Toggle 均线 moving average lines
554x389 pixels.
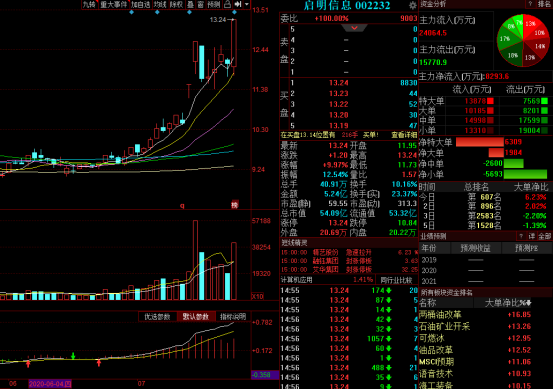tap(160, 4)
